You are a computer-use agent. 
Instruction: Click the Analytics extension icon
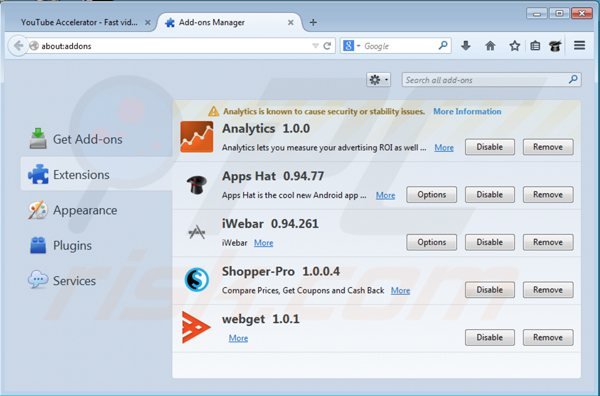197,137
